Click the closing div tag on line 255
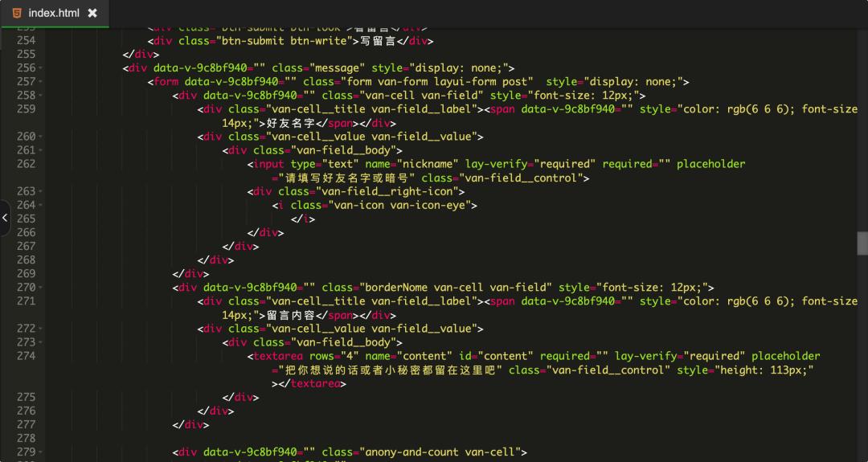 141,54
